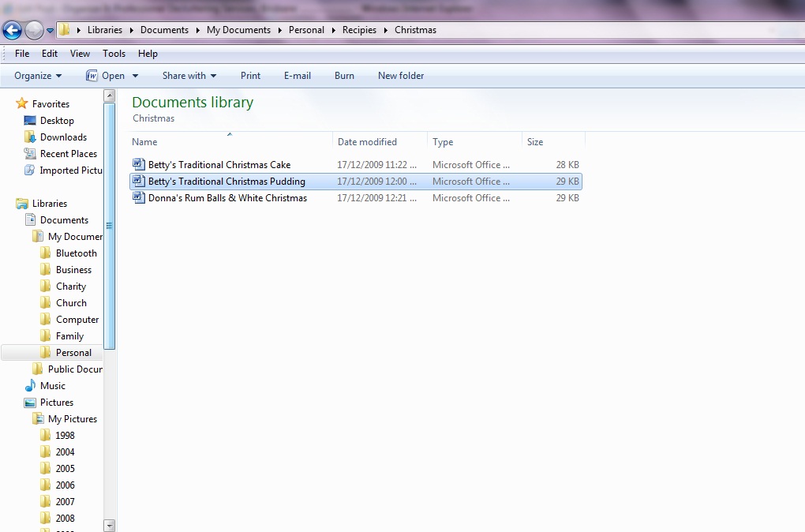Click the Favorites star icon in sidebar
The image size is (805, 532).
point(22,104)
